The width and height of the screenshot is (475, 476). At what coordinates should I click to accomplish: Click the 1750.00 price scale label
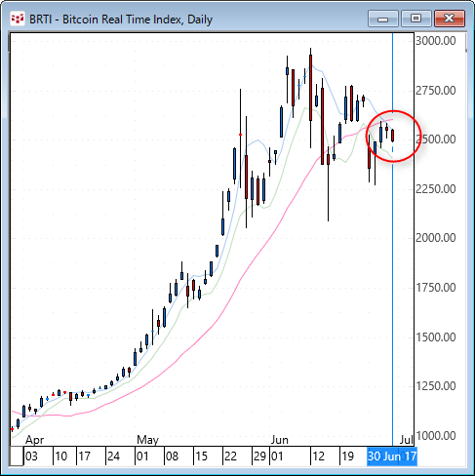pyautogui.click(x=436, y=288)
